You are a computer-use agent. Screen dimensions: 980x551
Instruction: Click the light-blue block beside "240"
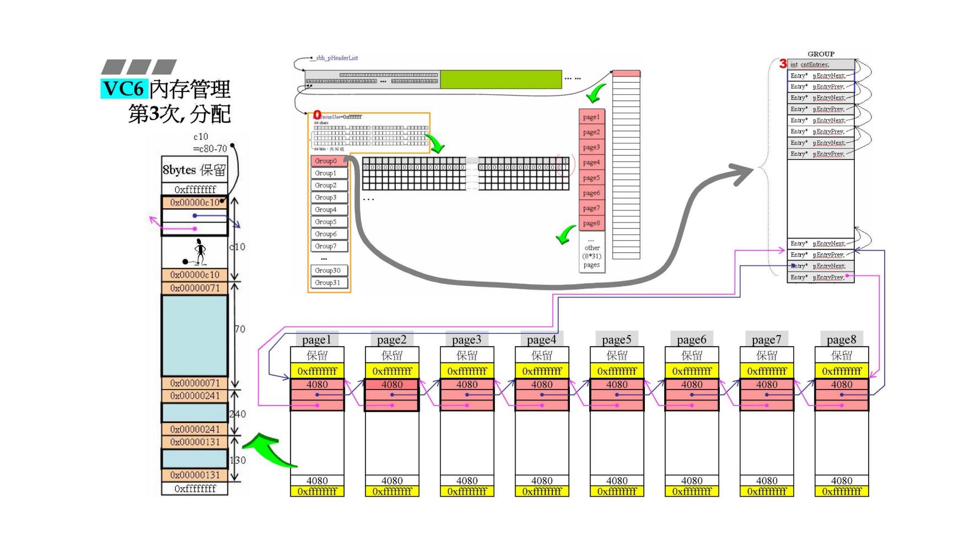click(195, 412)
